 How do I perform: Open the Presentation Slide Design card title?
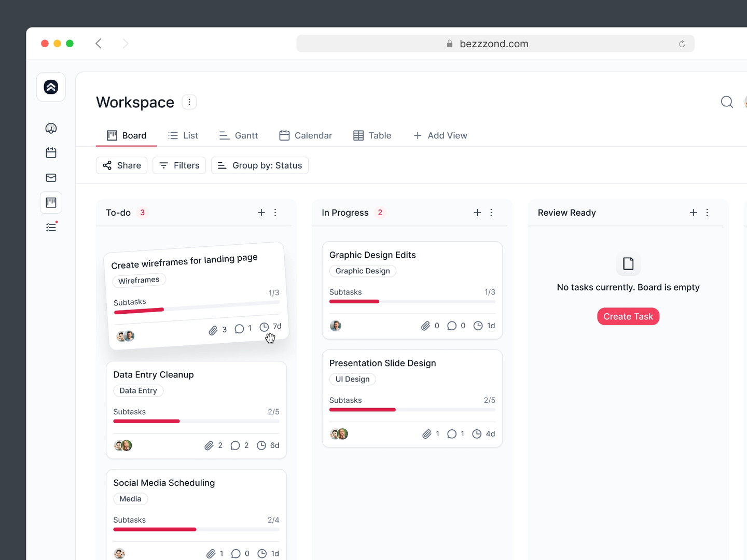coord(383,363)
